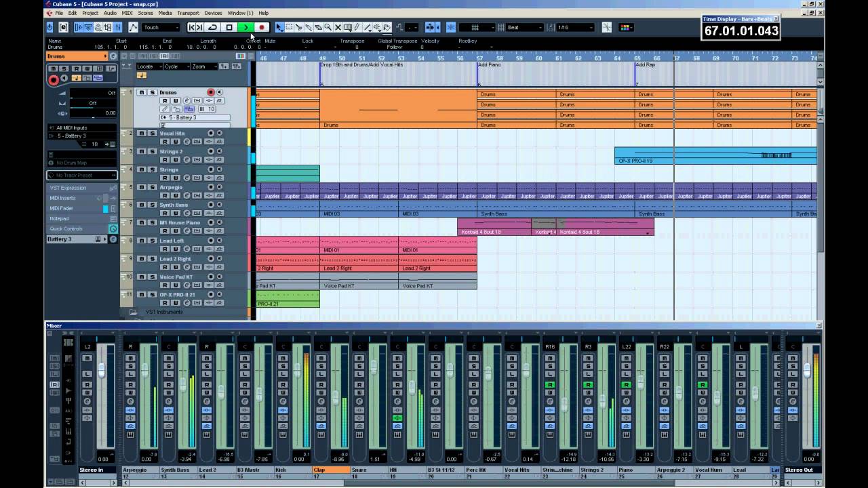868x488 pixels.
Task: Open the Transport menu
Action: [x=188, y=13]
